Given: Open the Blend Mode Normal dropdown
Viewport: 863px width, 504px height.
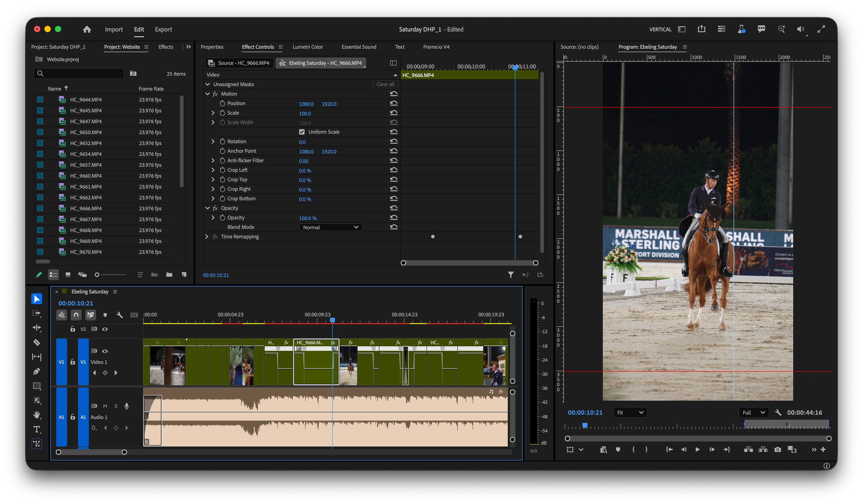Looking at the screenshot, I should (x=330, y=227).
